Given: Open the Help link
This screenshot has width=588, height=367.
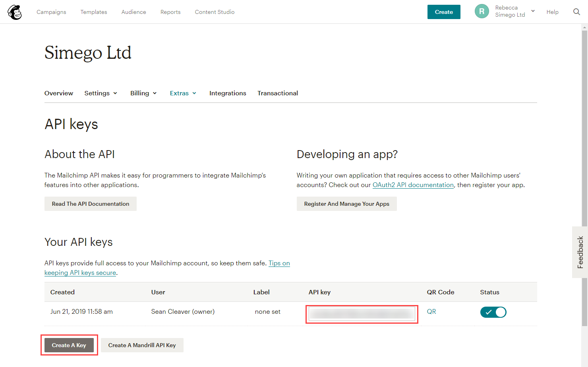Looking at the screenshot, I should 552,12.
